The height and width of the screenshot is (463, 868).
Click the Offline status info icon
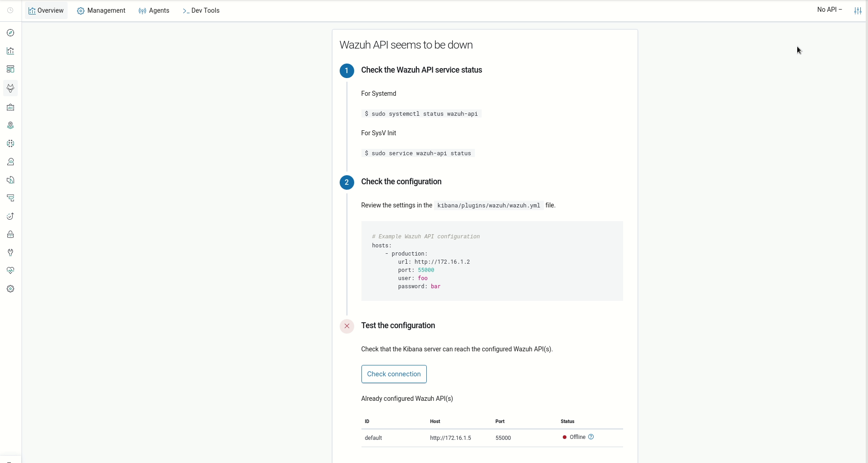591,437
